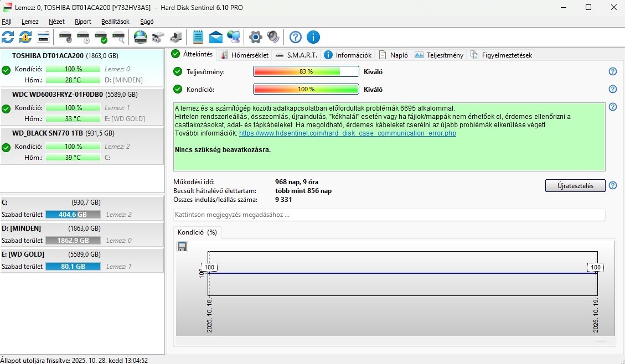Open the Beállítások menu
Image resolution: width=625 pixels, height=364 pixels.
115,22
